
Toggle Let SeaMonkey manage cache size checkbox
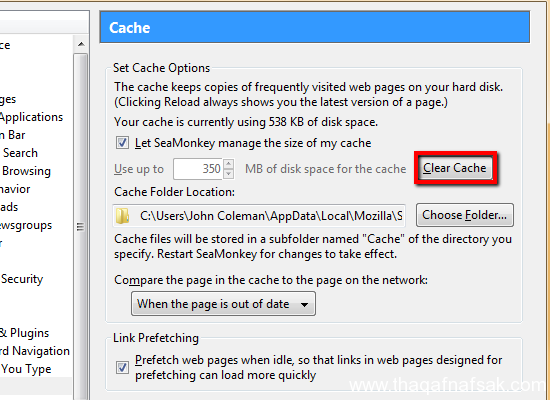click(x=122, y=143)
